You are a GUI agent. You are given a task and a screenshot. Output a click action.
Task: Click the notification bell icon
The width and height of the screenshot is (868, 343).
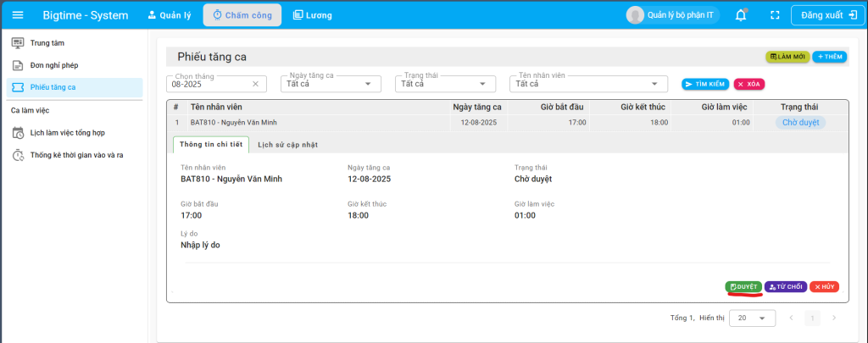pos(741,15)
